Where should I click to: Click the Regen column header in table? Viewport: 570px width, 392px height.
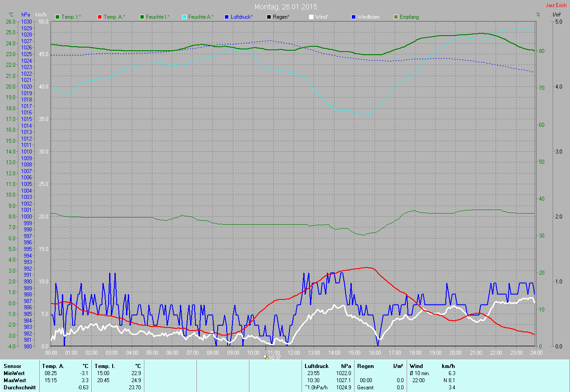[x=366, y=366]
